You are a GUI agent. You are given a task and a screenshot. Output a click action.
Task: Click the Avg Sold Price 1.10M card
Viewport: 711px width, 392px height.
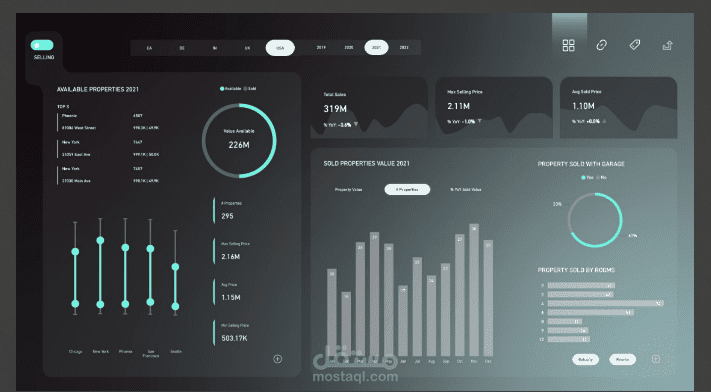click(618, 107)
